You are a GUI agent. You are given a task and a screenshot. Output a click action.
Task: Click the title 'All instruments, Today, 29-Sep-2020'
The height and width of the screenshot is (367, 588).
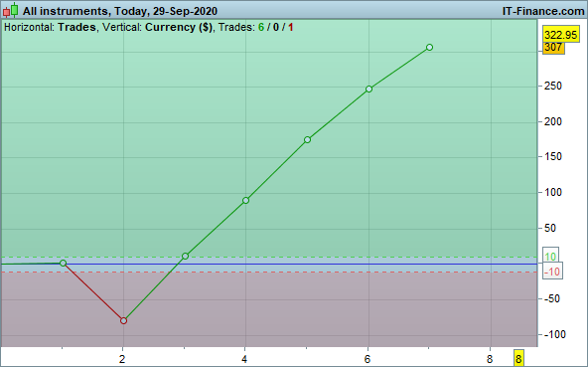click(120, 11)
